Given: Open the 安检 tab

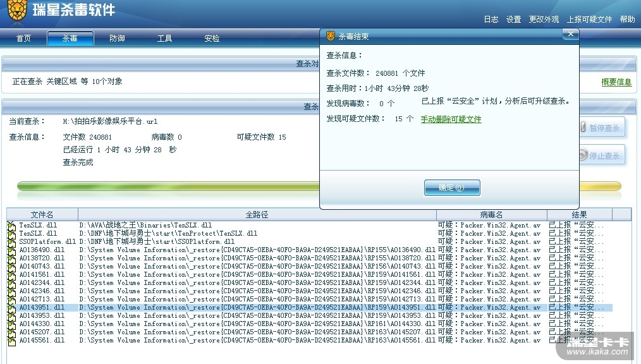Looking at the screenshot, I should (212, 39).
